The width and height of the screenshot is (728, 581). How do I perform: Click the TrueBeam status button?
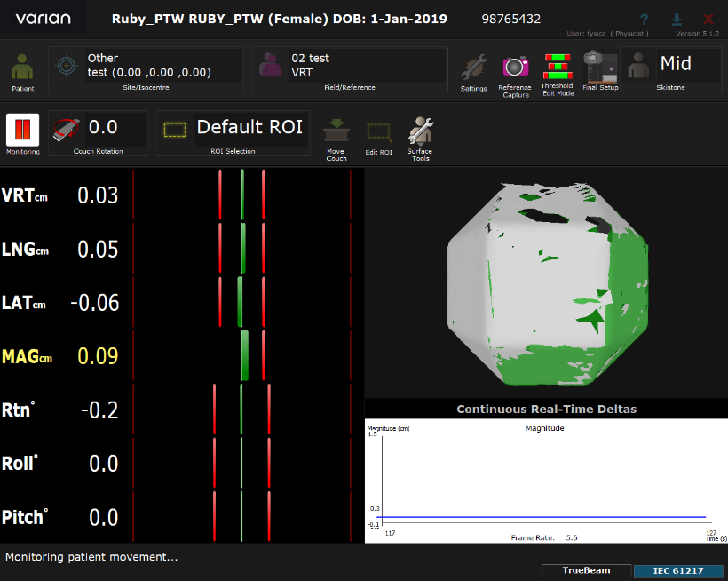(586, 570)
